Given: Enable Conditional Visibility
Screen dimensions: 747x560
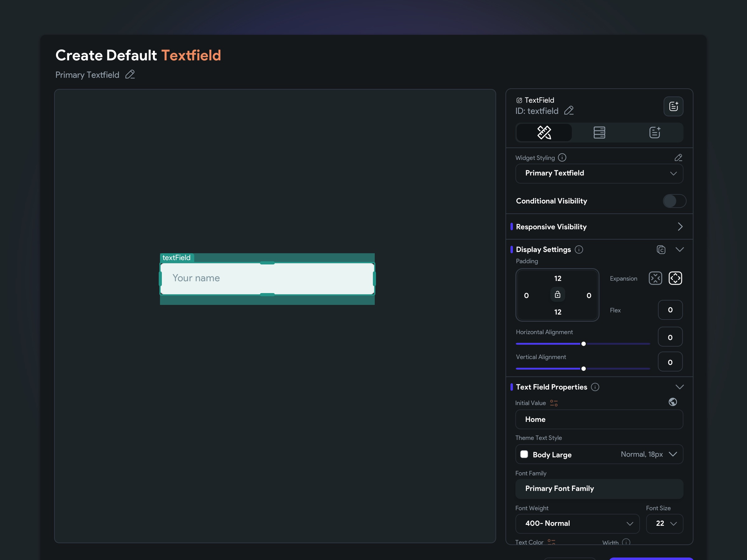Looking at the screenshot, I should (674, 201).
